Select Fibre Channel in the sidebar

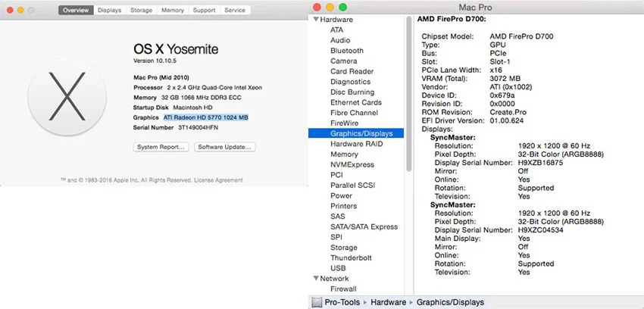tap(354, 112)
